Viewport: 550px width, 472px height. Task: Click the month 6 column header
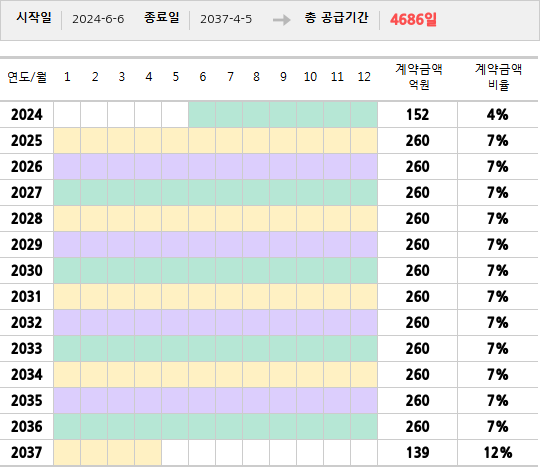pyautogui.click(x=202, y=77)
